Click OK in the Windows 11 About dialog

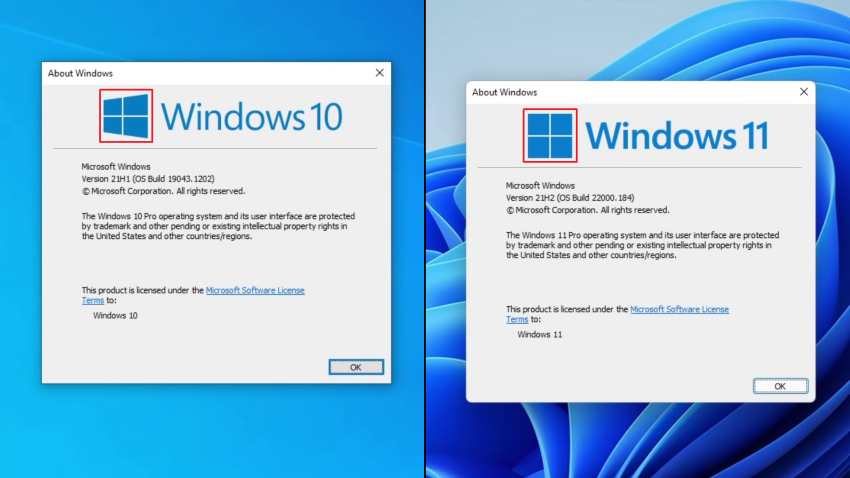click(780, 386)
